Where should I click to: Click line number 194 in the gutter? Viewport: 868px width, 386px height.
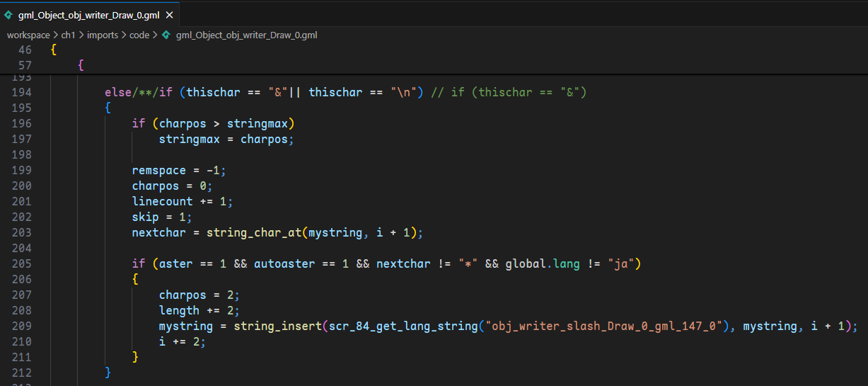[21, 93]
